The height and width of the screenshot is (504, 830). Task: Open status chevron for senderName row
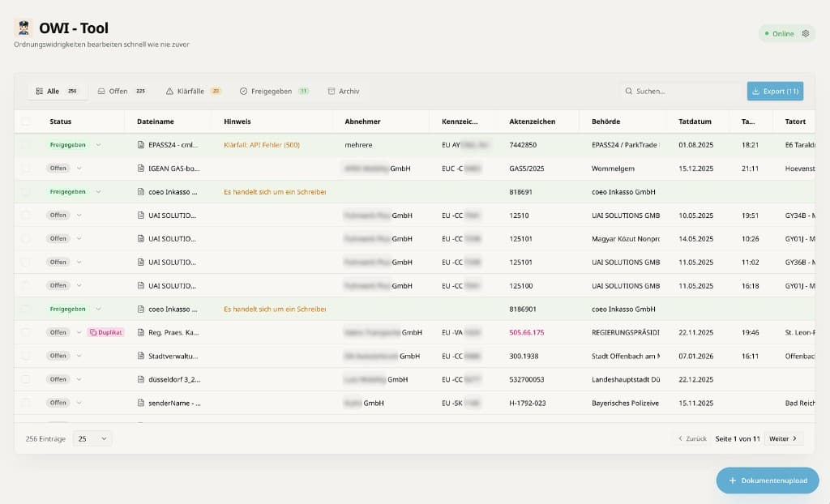click(79, 403)
